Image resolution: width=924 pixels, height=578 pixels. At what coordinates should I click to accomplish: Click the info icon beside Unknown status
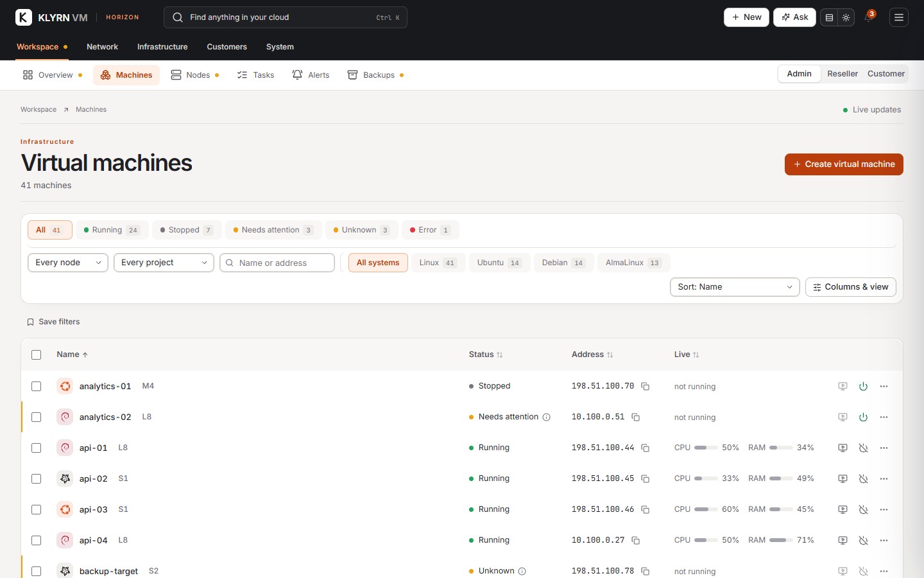point(522,572)
